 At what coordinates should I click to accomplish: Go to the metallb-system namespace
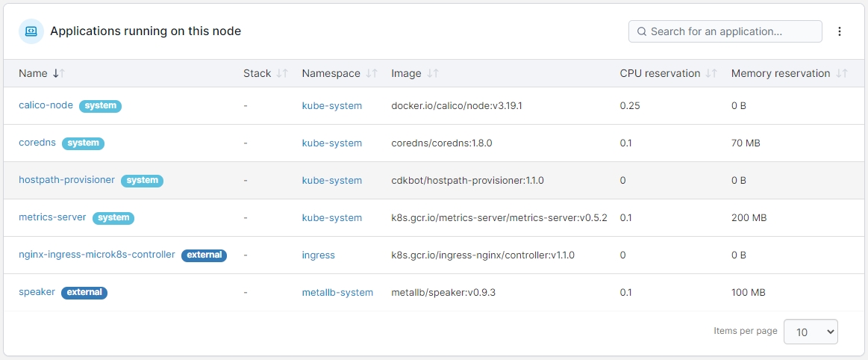click(337, 293)
